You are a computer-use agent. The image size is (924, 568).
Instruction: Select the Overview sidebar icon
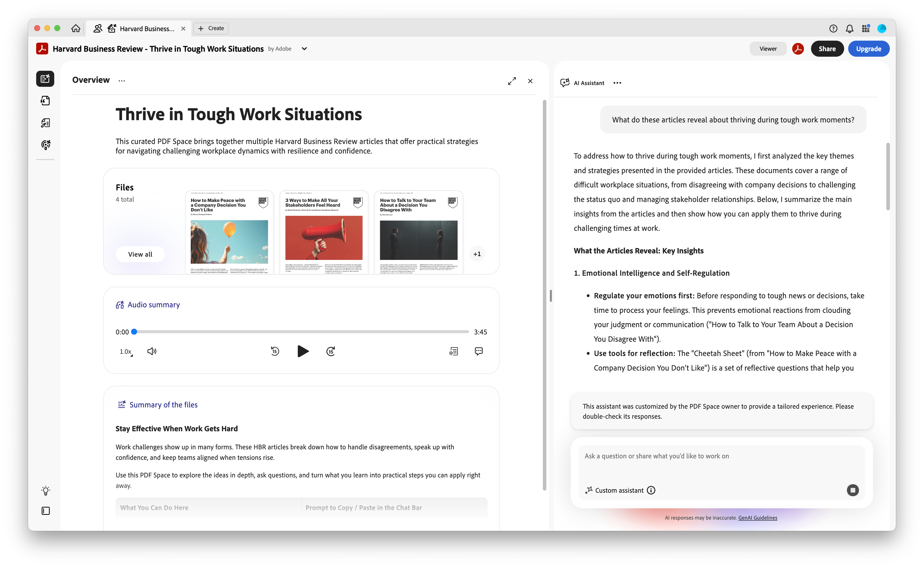click(45, 79)
